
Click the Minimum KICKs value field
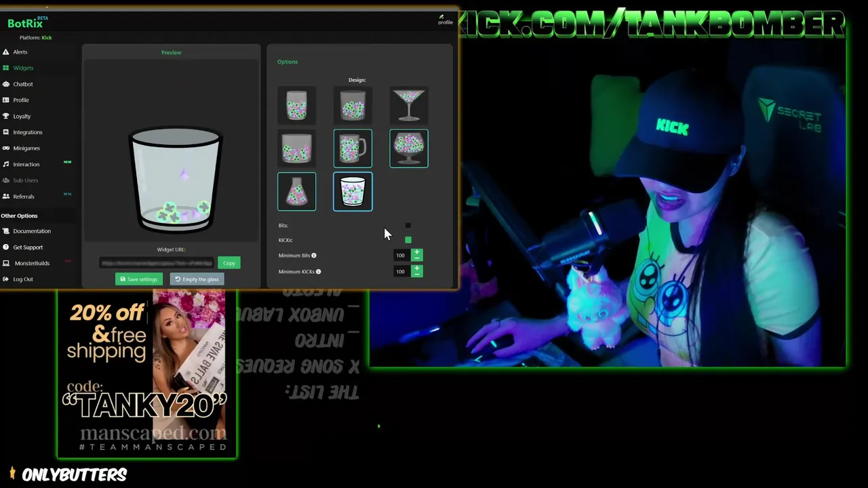[x=401, y=272]
